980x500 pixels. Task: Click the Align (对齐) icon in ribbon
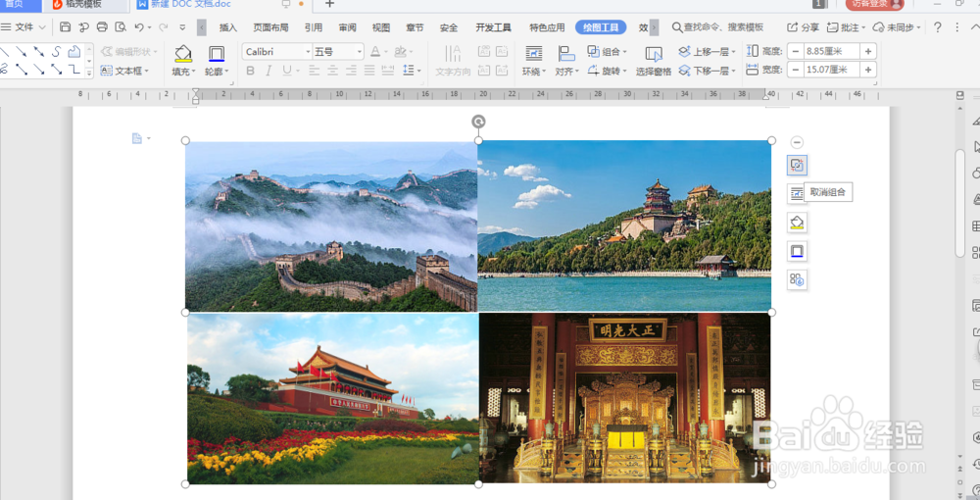click(566, 54)
